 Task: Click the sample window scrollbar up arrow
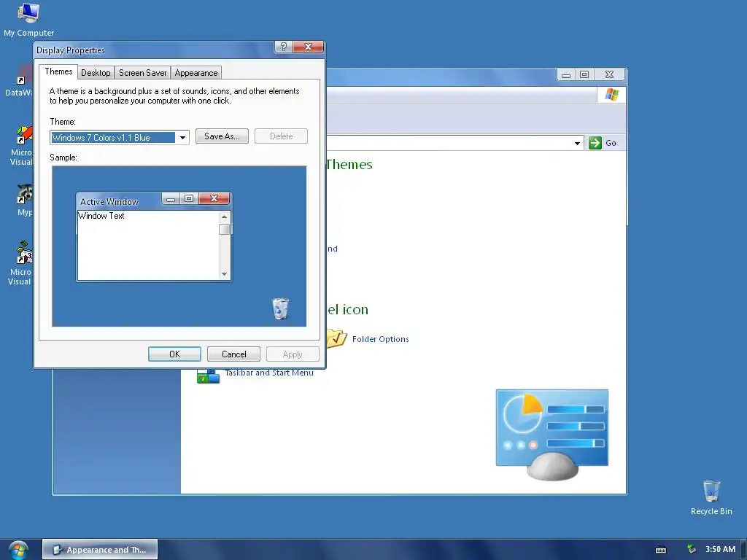click(225, 217)
